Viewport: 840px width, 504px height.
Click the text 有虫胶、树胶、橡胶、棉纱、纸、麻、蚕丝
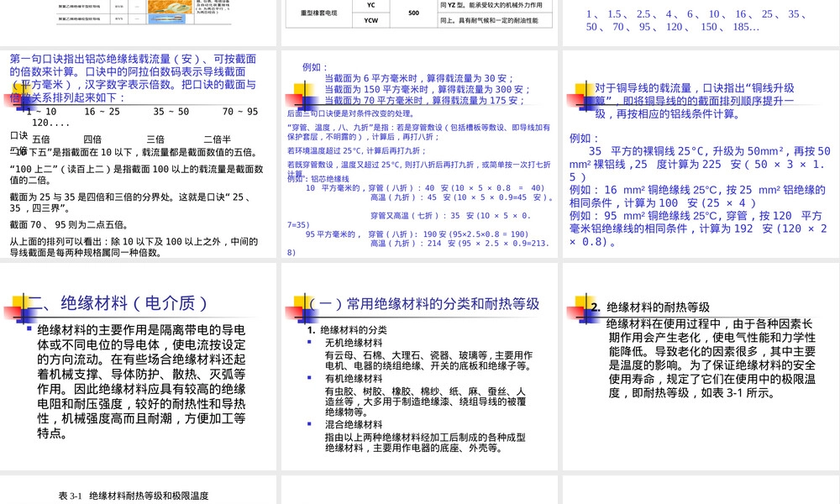pyautogui.click(x=425, y=402)
